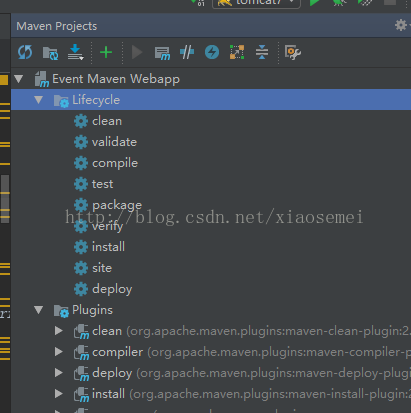Click Generate Sources and Update Folders icon

click(50, 53)
